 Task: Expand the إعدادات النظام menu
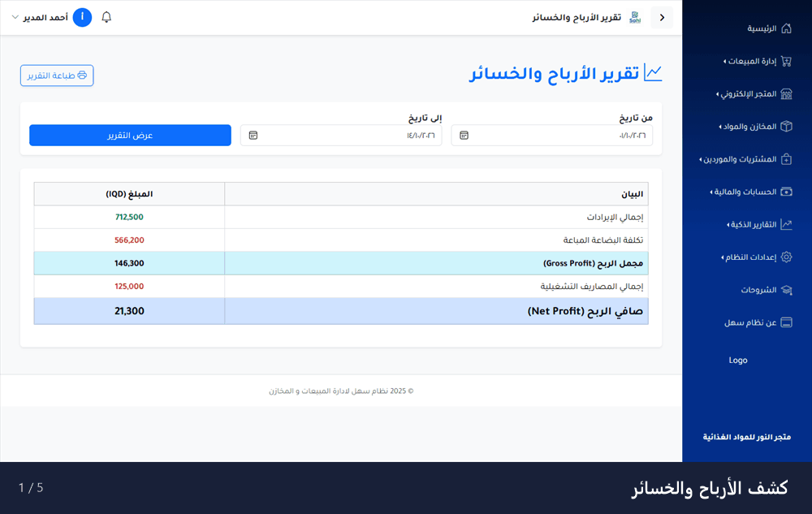(x=749, y=257)
